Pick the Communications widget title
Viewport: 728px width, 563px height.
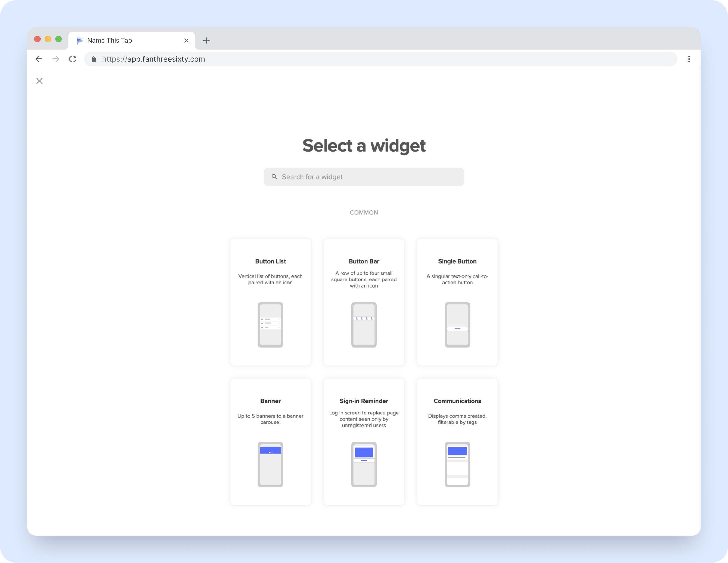[x=457, y=401]
